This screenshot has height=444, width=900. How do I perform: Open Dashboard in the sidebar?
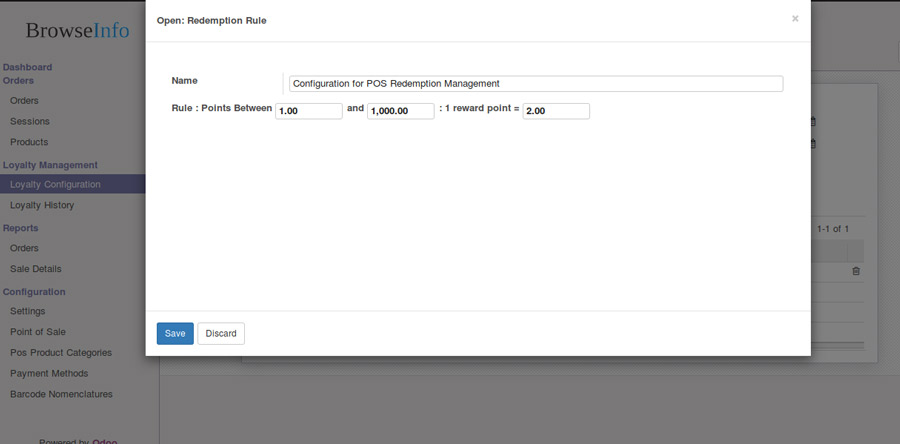(x=28, y=67)
